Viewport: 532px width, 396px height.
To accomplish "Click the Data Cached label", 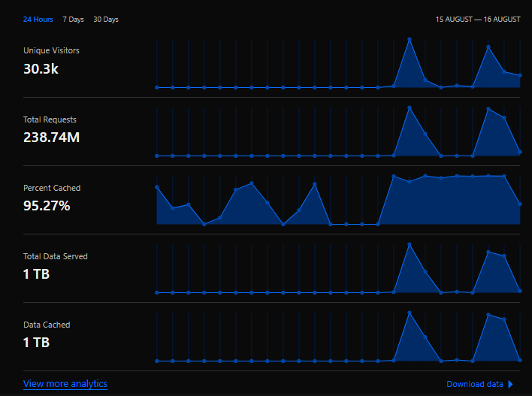I will click(x=47, y=325).
